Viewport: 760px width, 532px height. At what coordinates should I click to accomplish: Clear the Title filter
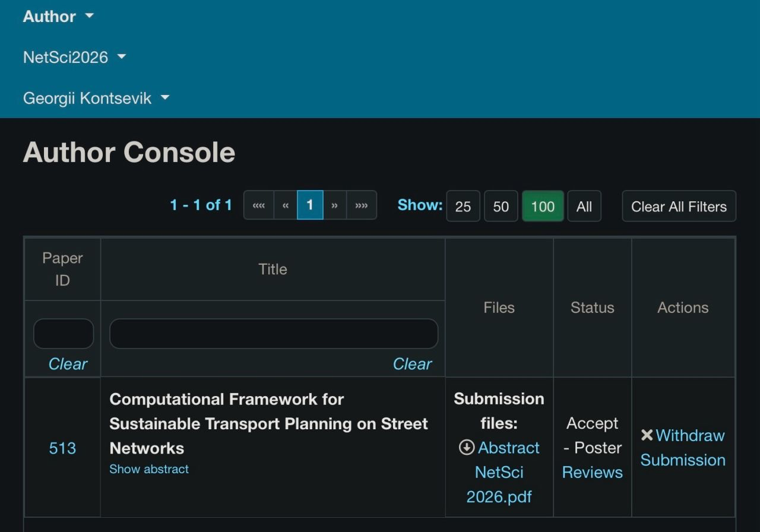tap(412, 364)
